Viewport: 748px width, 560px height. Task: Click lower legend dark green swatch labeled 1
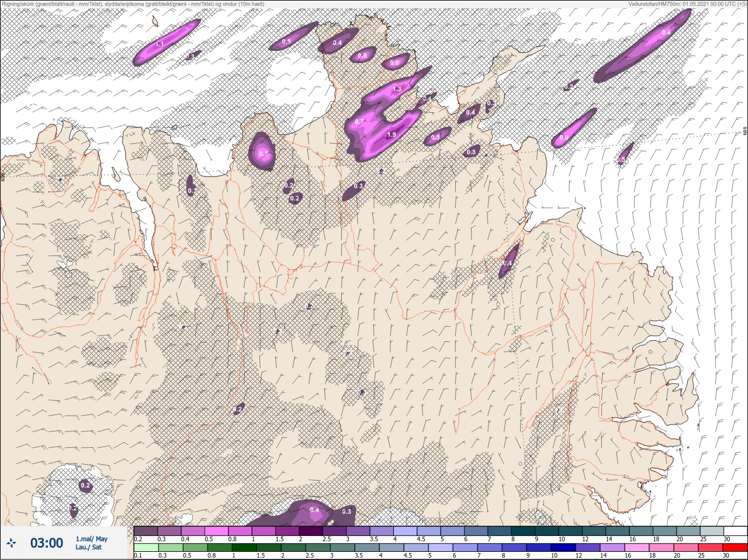(x=244, y=548)
